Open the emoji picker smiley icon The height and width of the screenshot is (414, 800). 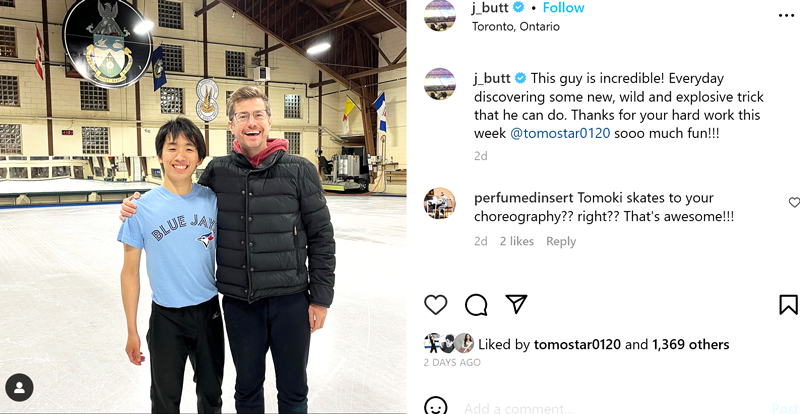pyautogui.click(x=436, y=407)
